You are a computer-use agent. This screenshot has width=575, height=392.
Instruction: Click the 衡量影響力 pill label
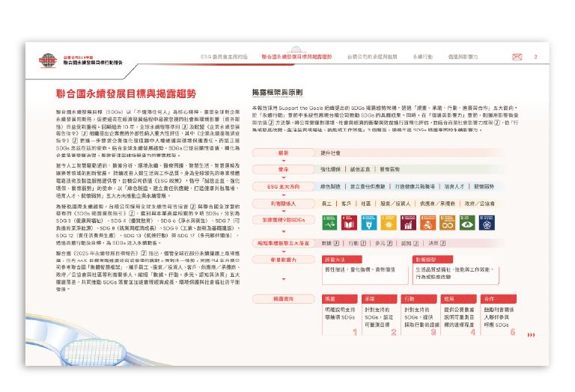[283, 260]
